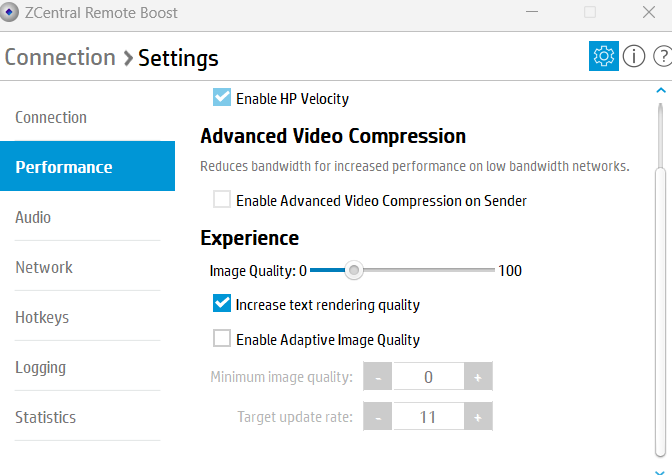Click the ZCentral Remote Boost app icon
Image resolution: width=672 pixels, height=475 pixels.
(13, 13)
